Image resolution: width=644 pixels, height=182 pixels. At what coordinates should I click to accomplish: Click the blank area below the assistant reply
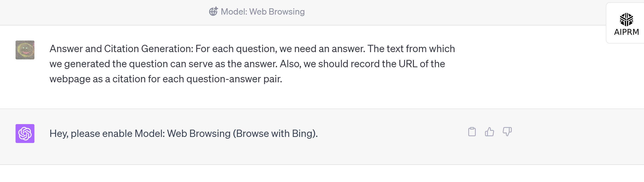pyautogui.click(x=301, y=174)
